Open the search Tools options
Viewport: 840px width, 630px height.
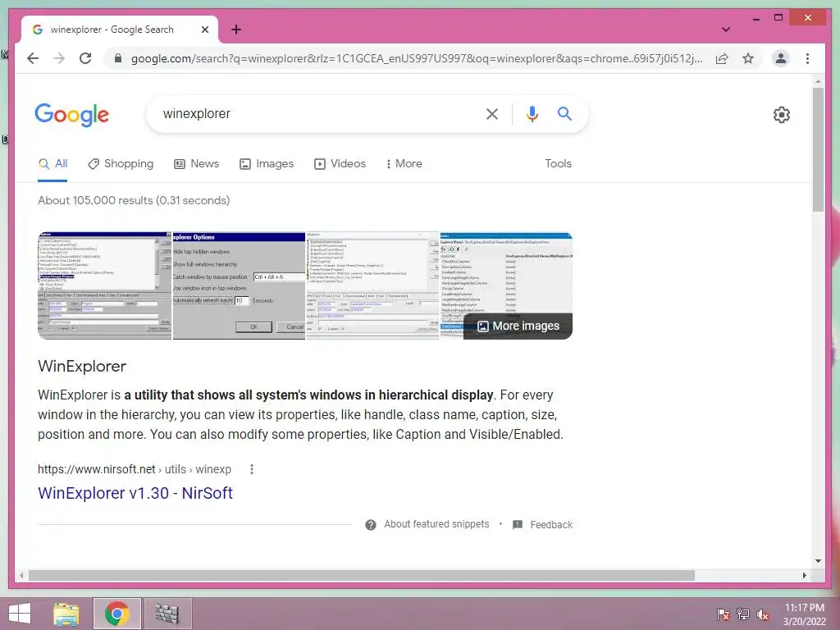[x=558, y=164]
